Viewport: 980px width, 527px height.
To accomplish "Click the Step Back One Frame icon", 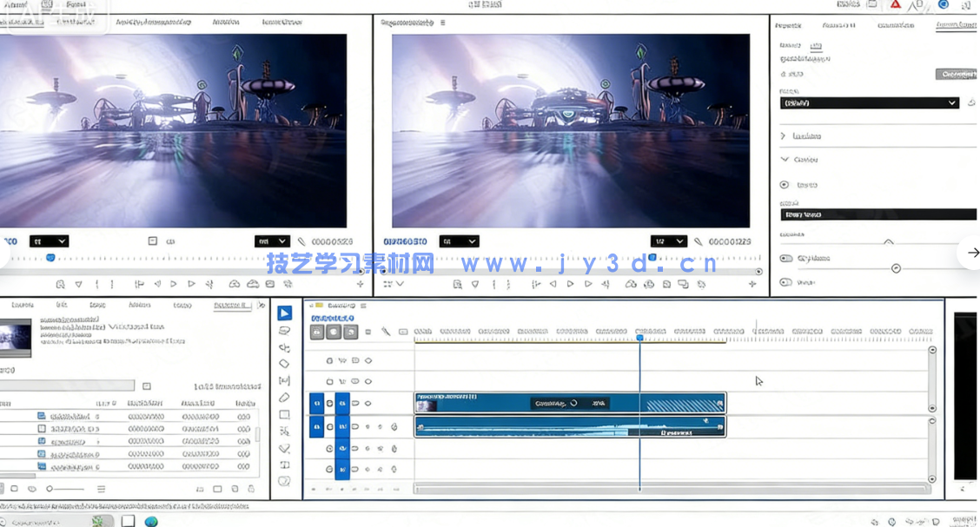I will (553, 284).
